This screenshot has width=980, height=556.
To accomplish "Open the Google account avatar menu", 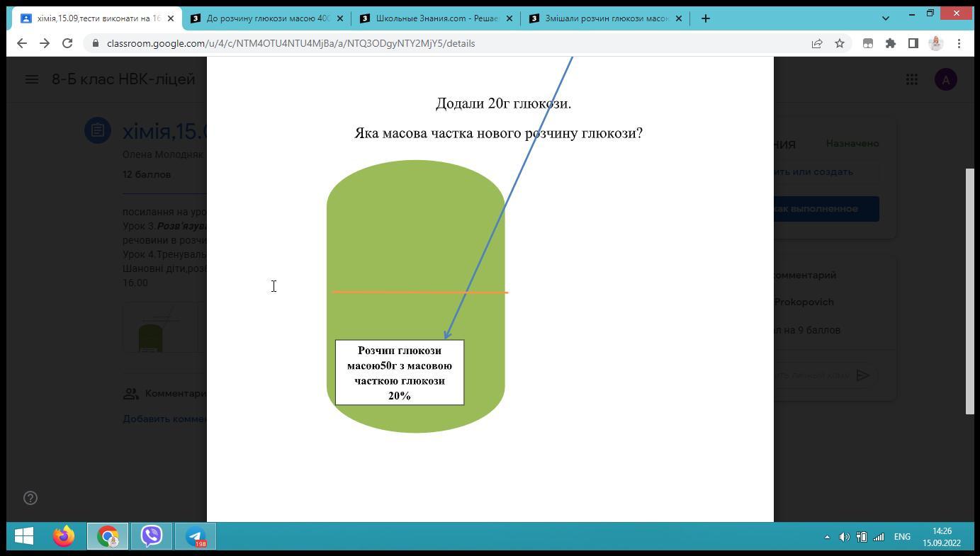I will pyautogui.click(x=946, y=79).
